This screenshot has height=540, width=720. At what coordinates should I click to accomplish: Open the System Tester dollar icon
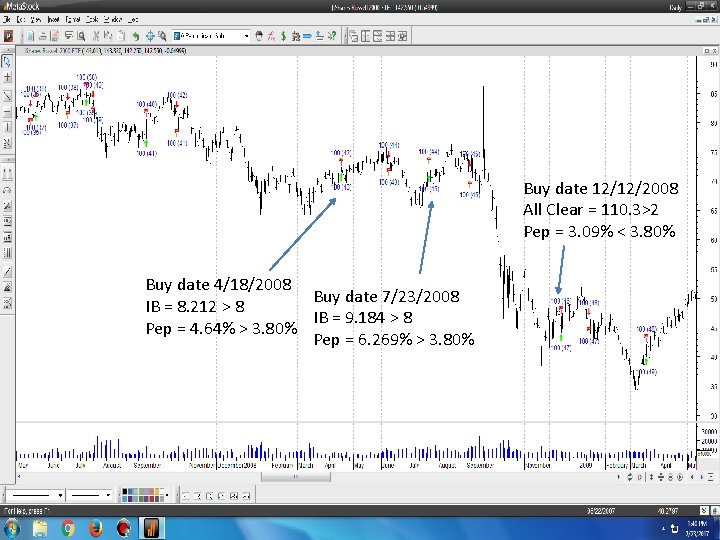tap(283, 36)
